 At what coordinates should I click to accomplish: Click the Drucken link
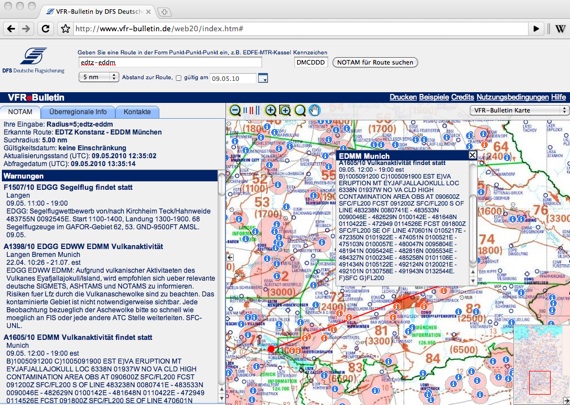pyautogui.click(x=403, y=97)
